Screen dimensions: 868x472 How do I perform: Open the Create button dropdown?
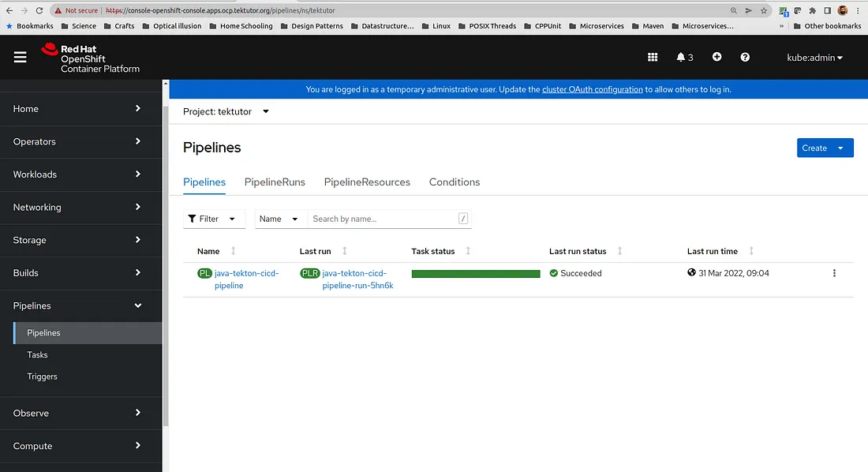(825, 148)
